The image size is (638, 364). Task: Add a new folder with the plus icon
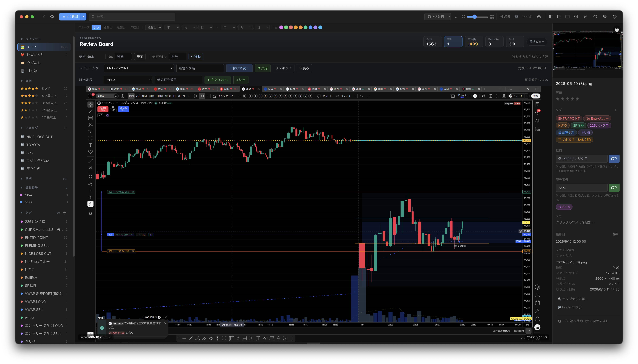point(65,128)
